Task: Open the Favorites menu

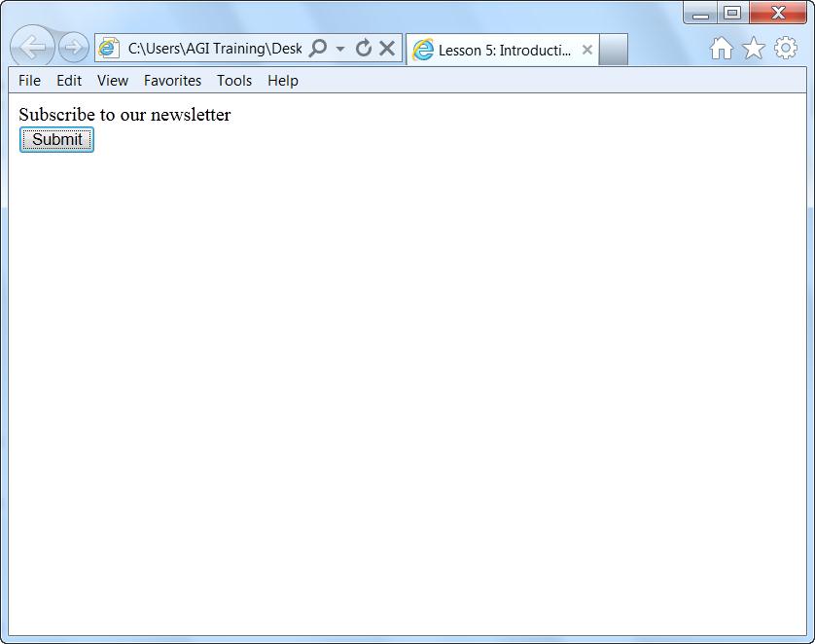Action: click(x=172, y=81)
